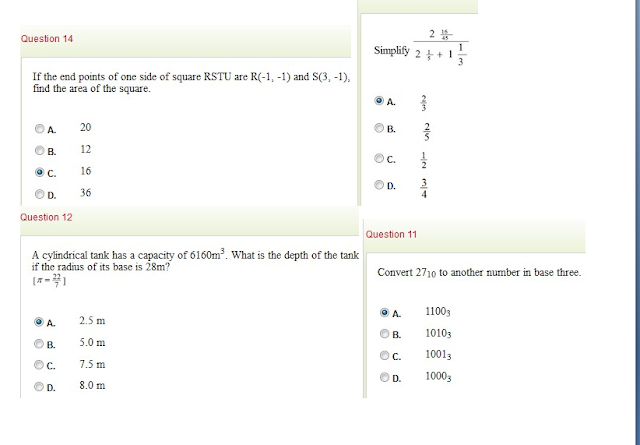Pick 8.0 m for Question 12

[39, 386]
